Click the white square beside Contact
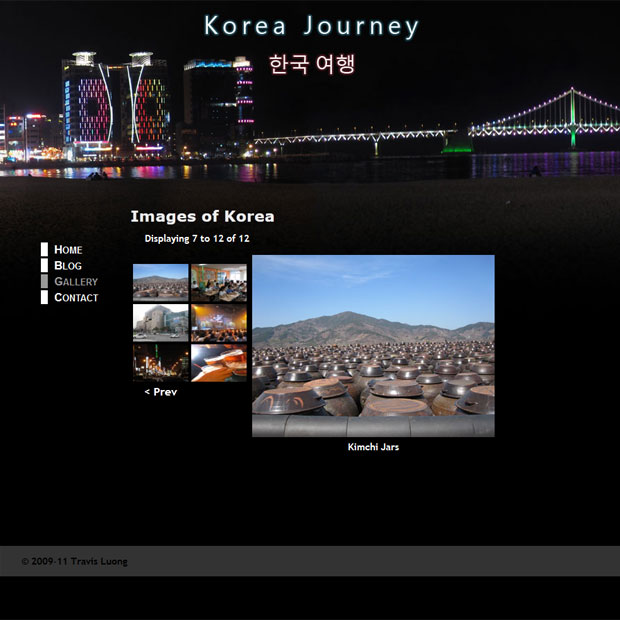The height and width of the screenshot is (620, 620). (44, 297)
